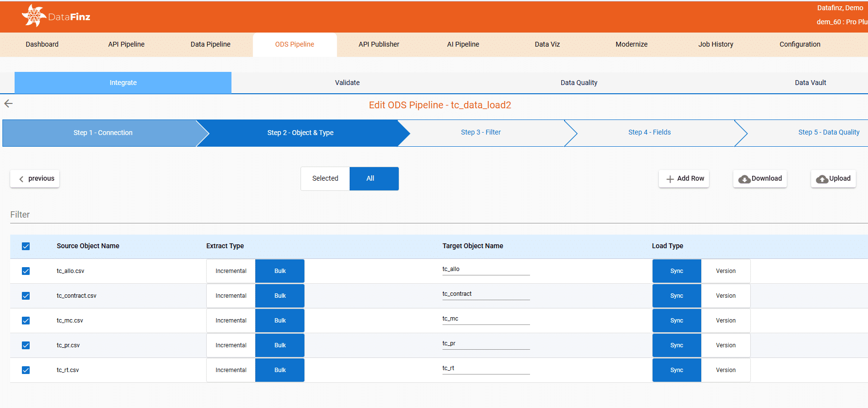Click the cloud download icon
The height and width of the screenshot is (408, 868).
tap(744, 179)
